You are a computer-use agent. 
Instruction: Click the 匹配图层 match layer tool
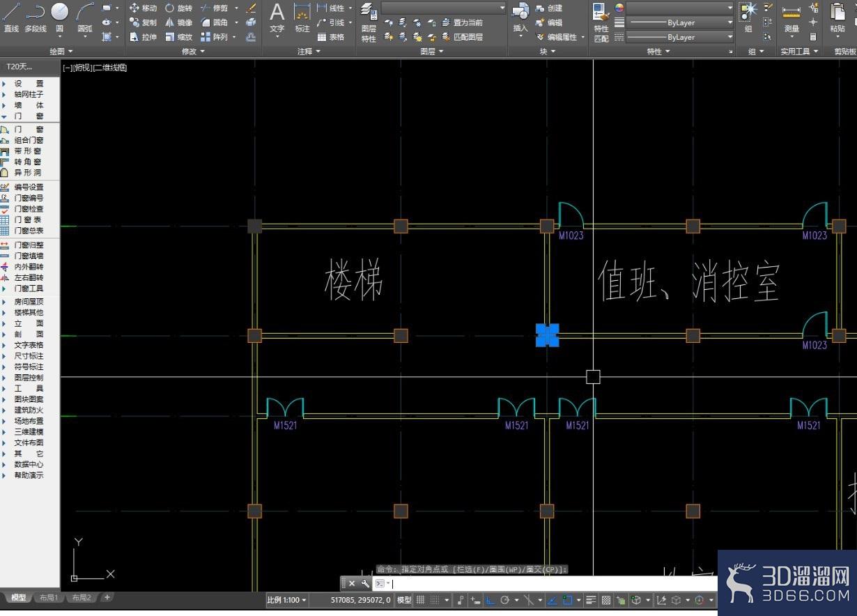point(463,37)
